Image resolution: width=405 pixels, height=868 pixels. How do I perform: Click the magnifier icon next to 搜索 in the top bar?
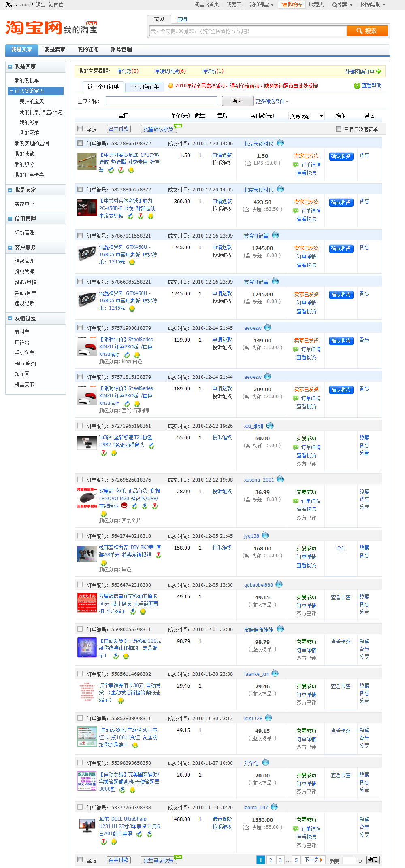pos(335,5)
